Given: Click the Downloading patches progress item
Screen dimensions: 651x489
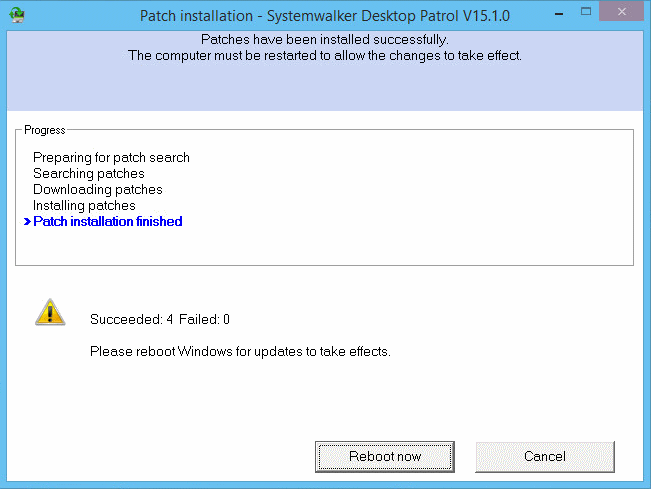Looking at the screenshot, I should click(98, 190).
